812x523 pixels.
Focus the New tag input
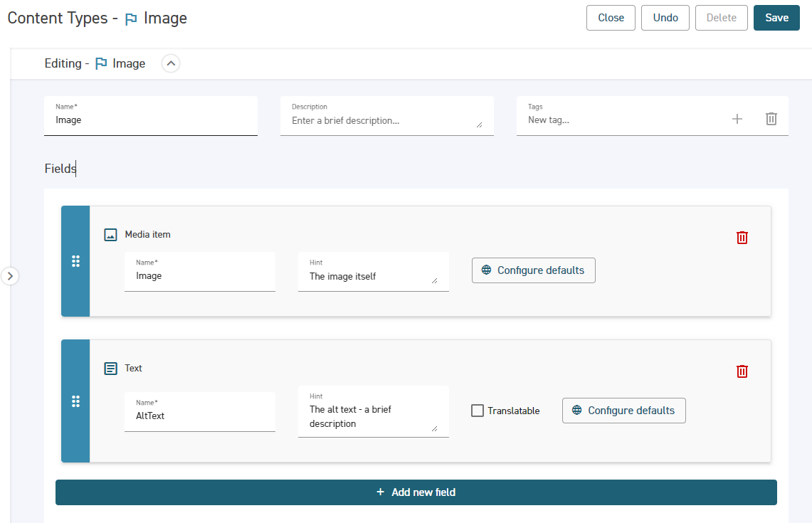click(x=619, y=120)
